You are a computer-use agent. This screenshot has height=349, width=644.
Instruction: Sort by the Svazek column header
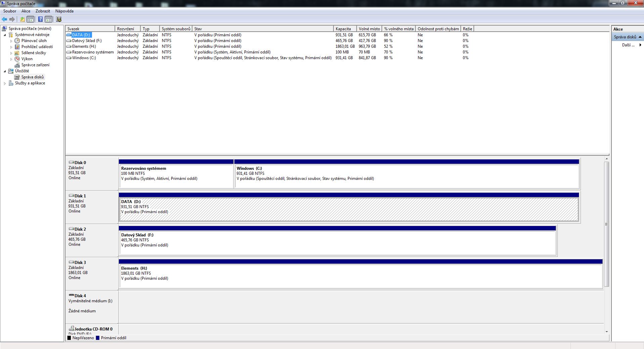point(90,29)
